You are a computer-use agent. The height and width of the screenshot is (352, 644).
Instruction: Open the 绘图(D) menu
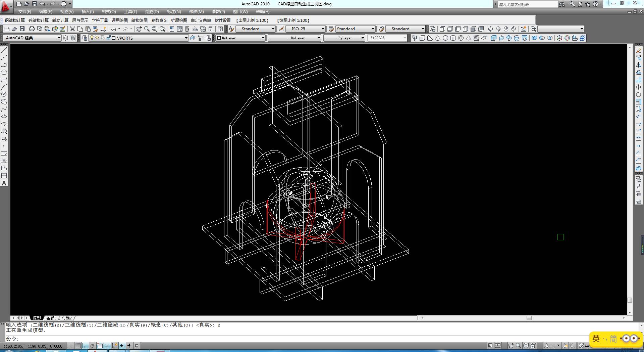[152, 12]
